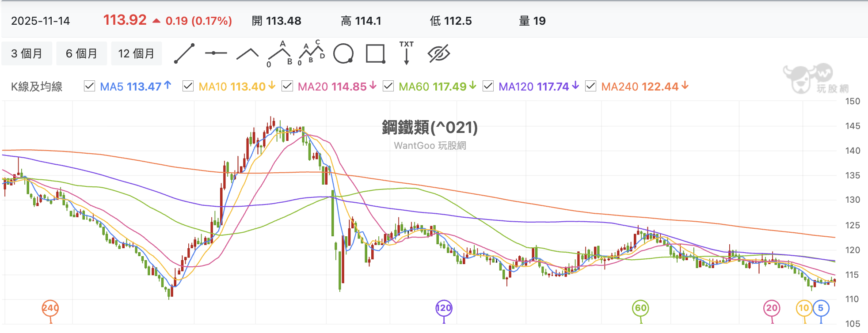Click the blue 5 timeline marker
The image size is (868, 333).
[821, 308]
